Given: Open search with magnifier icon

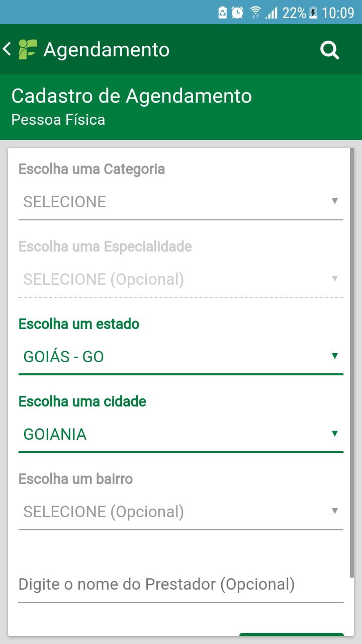Looking at the screenshot, I should coord(330,50).
